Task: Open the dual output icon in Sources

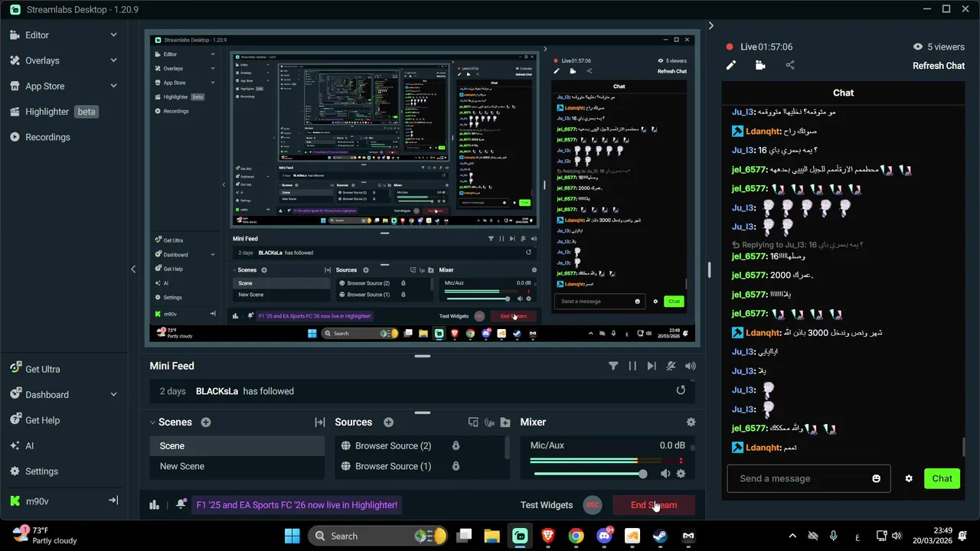Action: (x=473, y=422)
